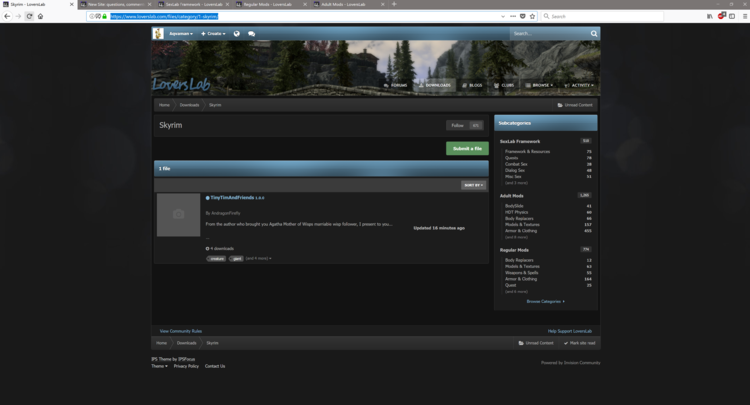Click the user avatar in site header
The width and height of the screenshot is (750, 405).
158,33
